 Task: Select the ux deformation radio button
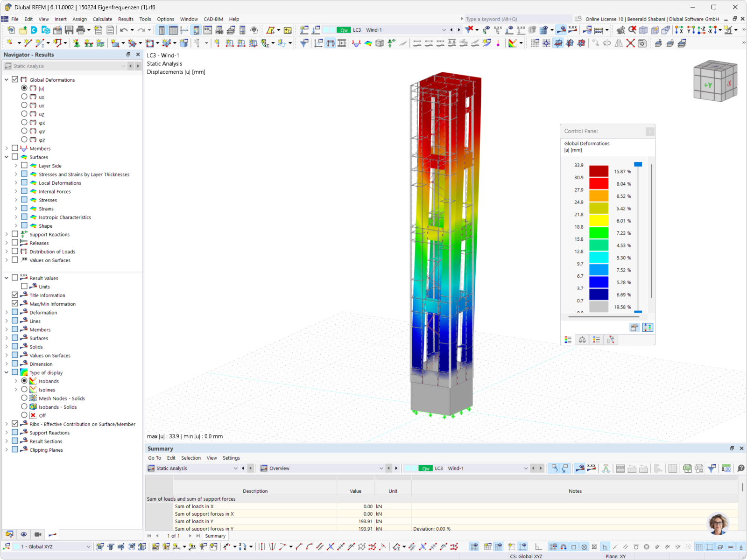point(24,97)
